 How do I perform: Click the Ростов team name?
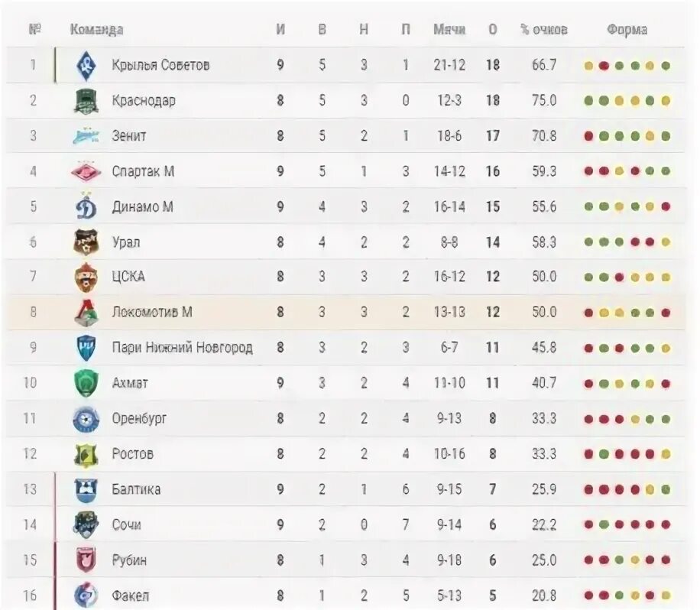[133, 454]
